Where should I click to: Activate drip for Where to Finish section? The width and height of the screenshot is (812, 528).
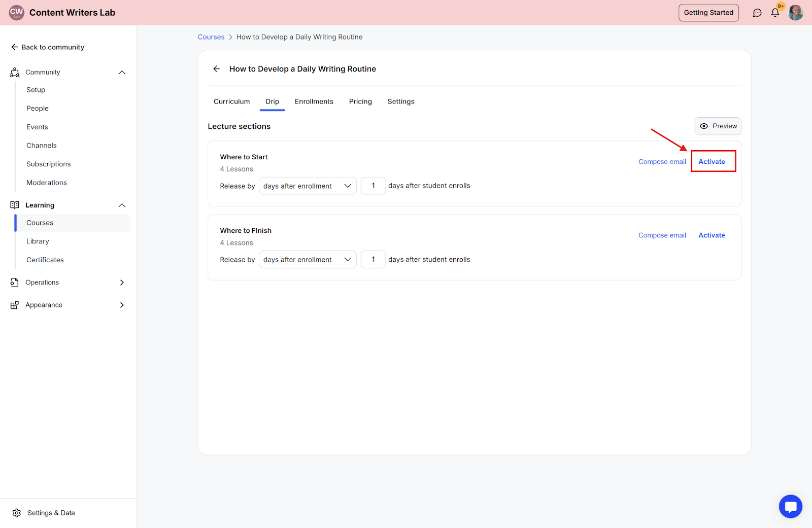712,235
